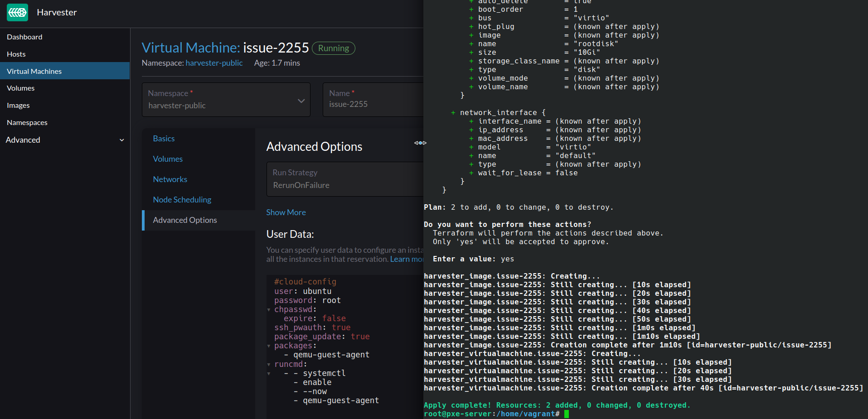The height and width of the screenshot is (419, 868).
Task: Click the 'Age: 1.7 mins' text
Action: click(x=277, y=63)
